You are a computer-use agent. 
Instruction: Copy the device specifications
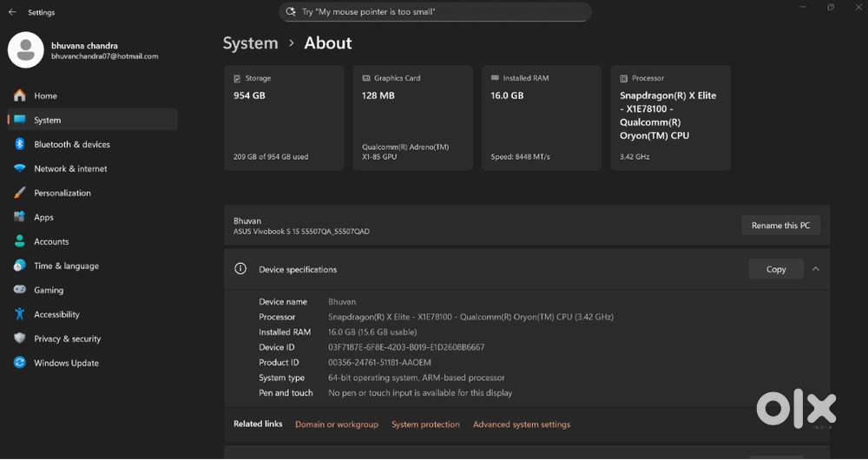pyautogui.click(x=775, y=270)
